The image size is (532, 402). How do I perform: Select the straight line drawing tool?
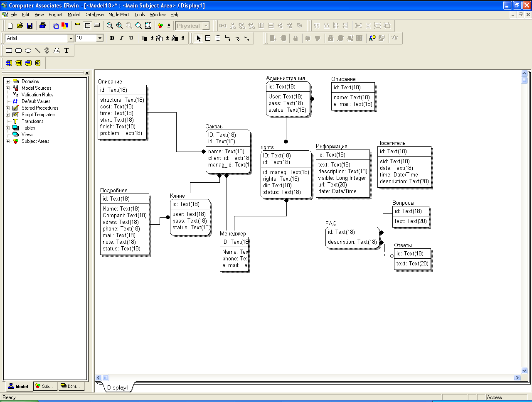click(x=37, y=51)
